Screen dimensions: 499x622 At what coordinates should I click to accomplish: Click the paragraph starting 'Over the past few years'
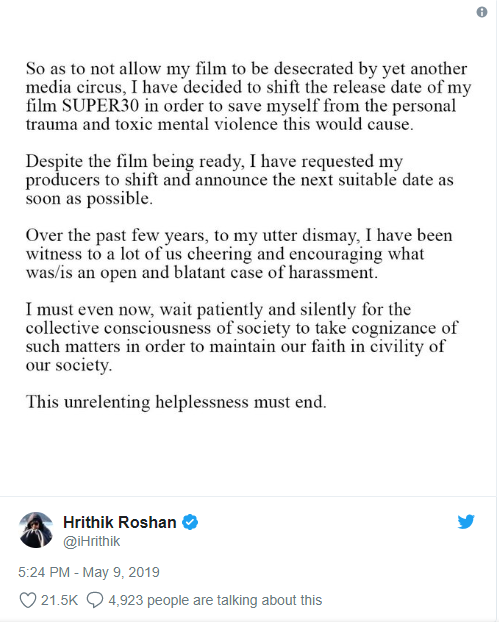click(239, 254)
